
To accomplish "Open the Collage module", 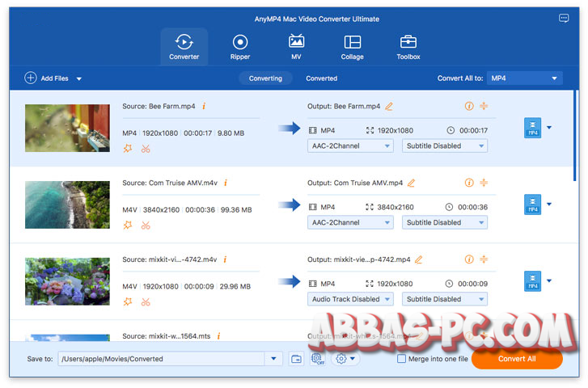I will pyautogui.click(x=352, y=47).
